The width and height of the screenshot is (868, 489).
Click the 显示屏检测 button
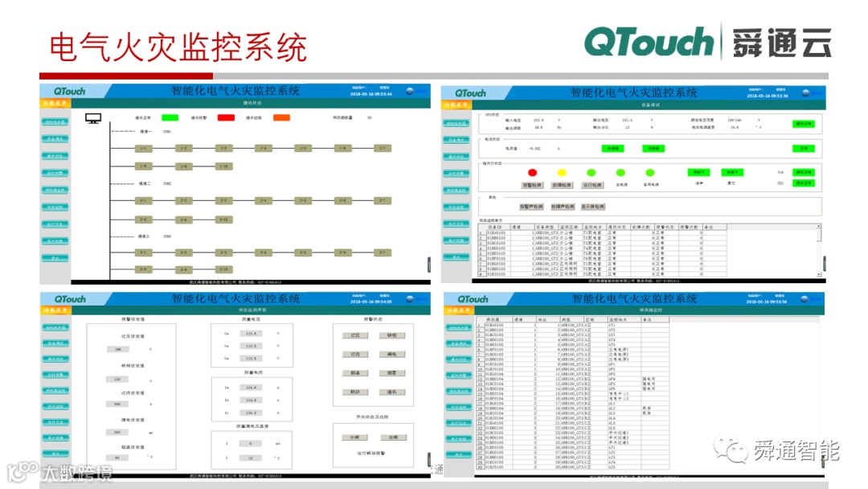[593, 207]
